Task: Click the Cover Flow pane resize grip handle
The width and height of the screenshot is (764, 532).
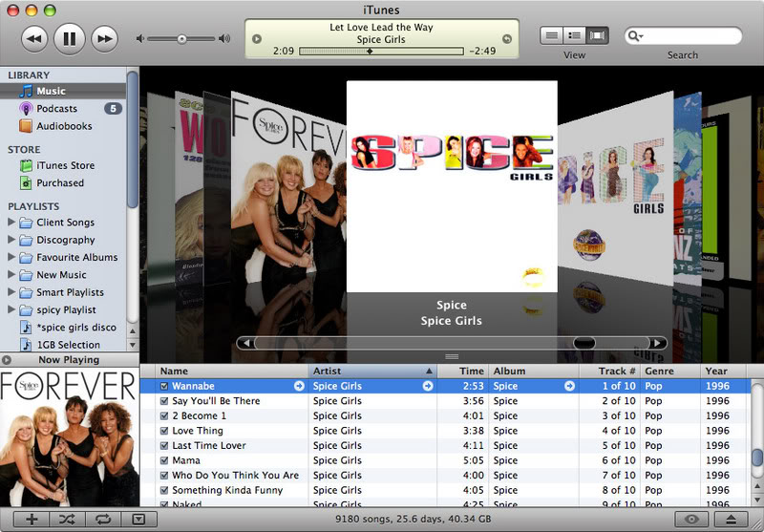Action: [x=452, y=356]
